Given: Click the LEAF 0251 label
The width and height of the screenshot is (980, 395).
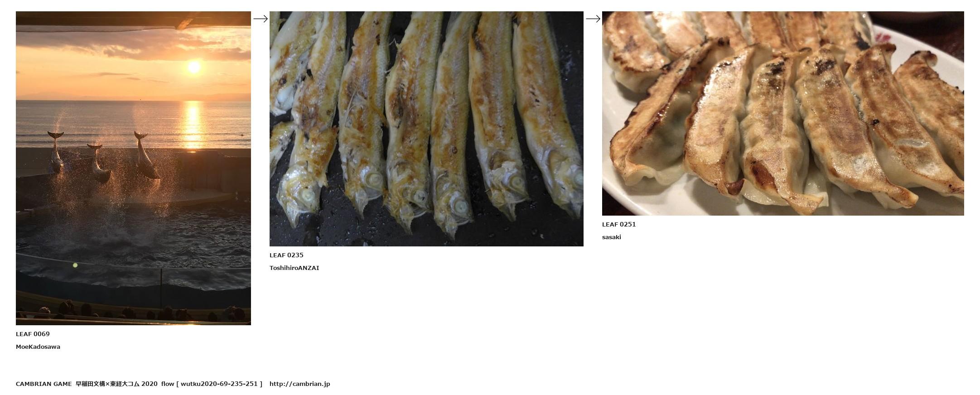Looking at the screenshot, I should [x=619, y=224].
